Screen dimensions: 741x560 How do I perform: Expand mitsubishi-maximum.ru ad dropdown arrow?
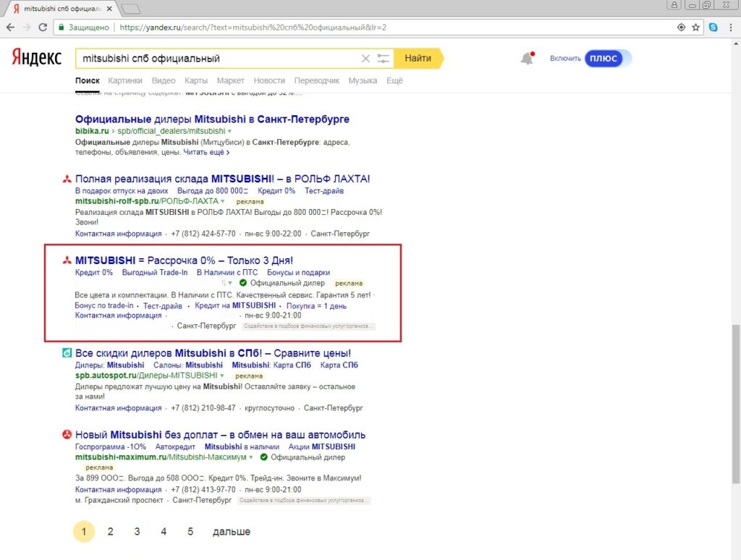[x=251, y=457]
